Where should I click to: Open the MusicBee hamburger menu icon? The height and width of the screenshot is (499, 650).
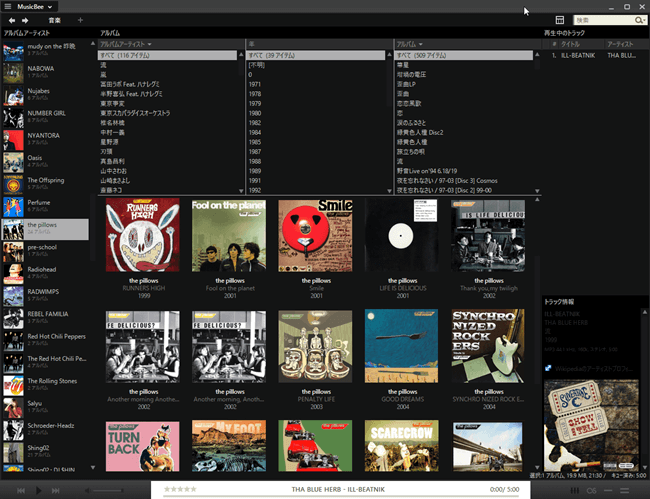coord(8,7)
